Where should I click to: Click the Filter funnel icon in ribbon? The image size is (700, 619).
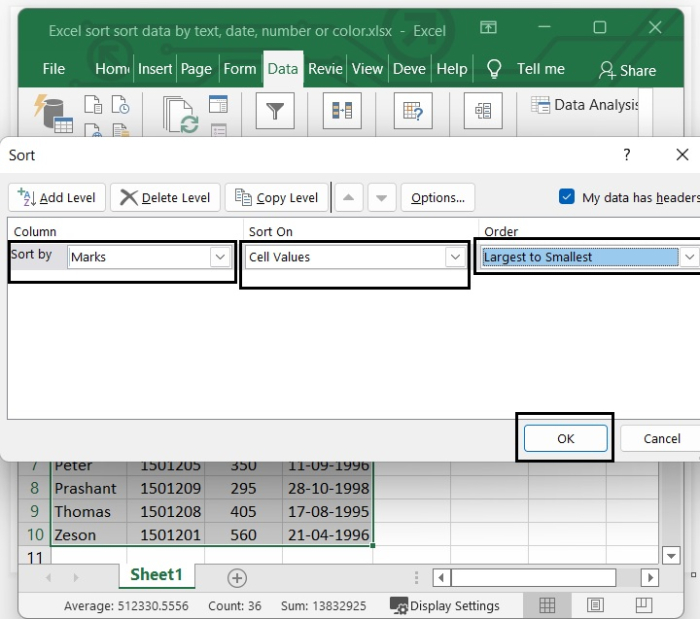(274, 110)
